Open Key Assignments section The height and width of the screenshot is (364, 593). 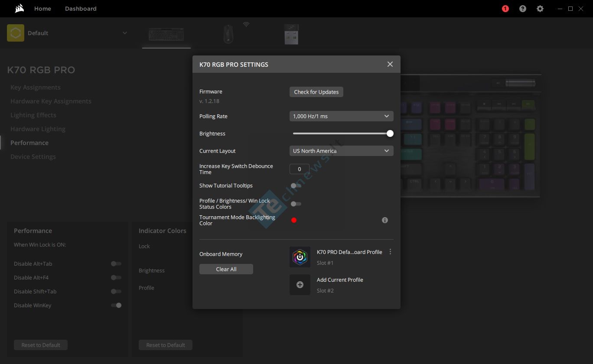[x=36, y=87]
